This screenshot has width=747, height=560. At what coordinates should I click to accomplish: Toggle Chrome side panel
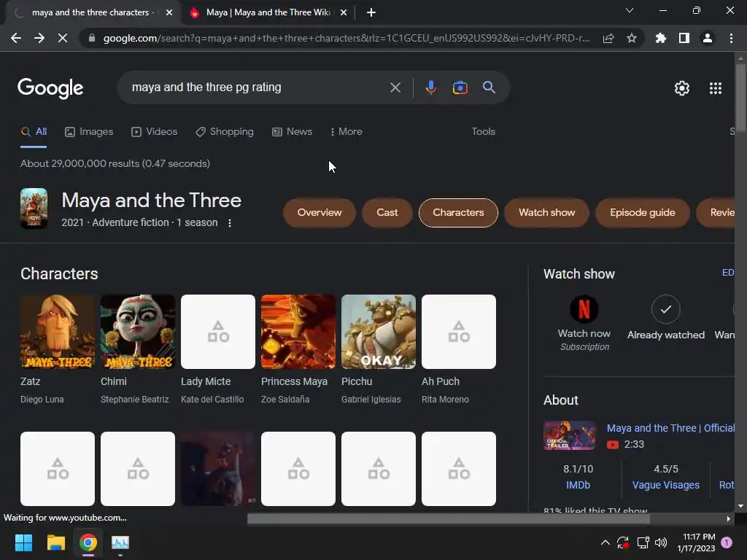click(684, 38)
